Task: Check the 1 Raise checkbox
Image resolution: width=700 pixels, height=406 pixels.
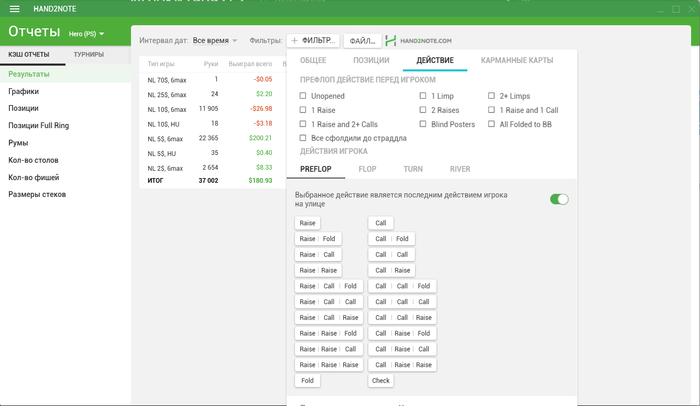Action: [x=303, y=110]
